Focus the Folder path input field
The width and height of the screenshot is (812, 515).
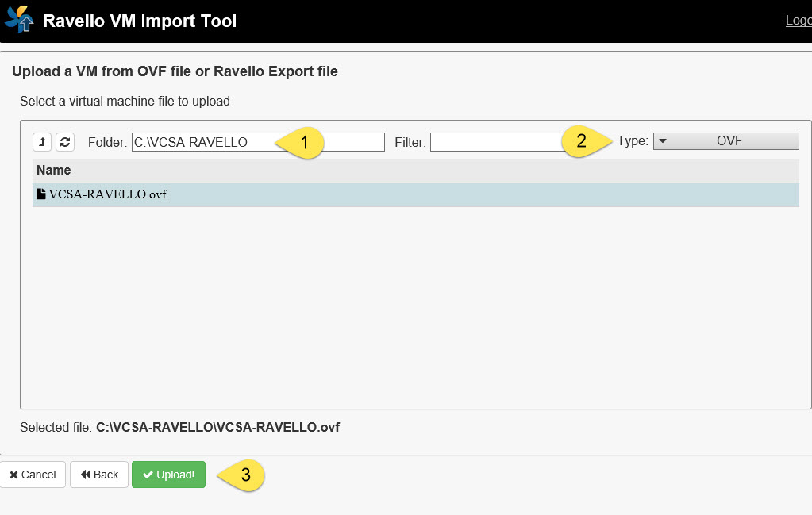(198, 142)
